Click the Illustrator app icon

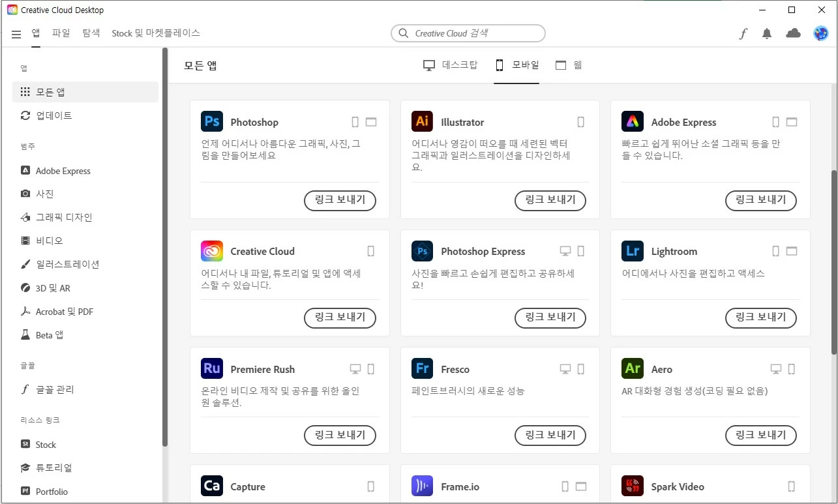pos(423,121)
